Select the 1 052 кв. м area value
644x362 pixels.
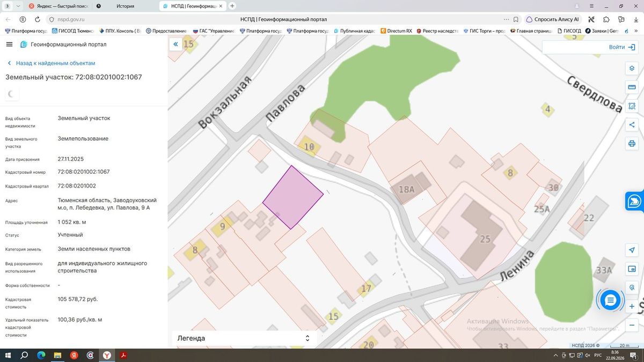pyautogui.click(x=72, y=222)
